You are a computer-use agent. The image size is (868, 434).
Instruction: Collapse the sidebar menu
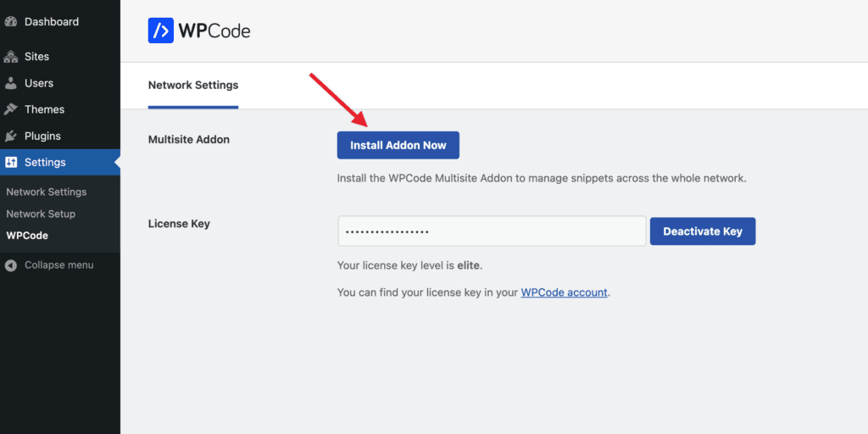[60, 265]
